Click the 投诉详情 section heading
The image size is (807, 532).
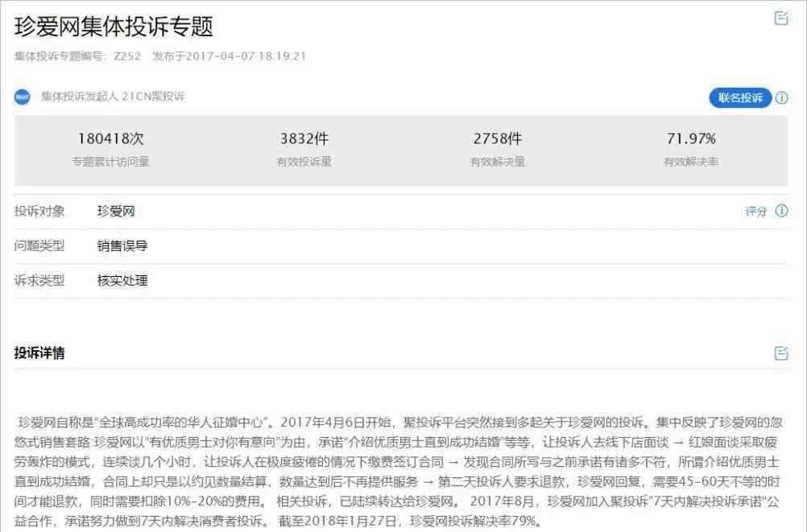point(39,353)
